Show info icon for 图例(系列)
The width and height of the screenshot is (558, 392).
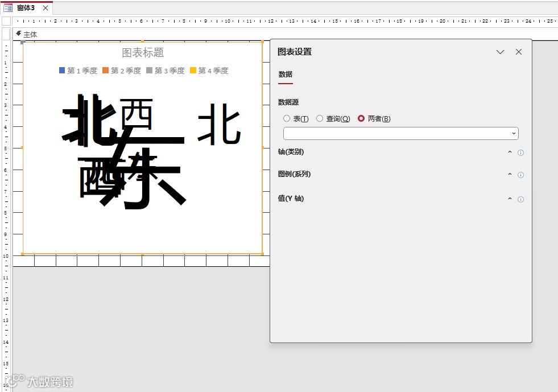(x=520, y=175)
